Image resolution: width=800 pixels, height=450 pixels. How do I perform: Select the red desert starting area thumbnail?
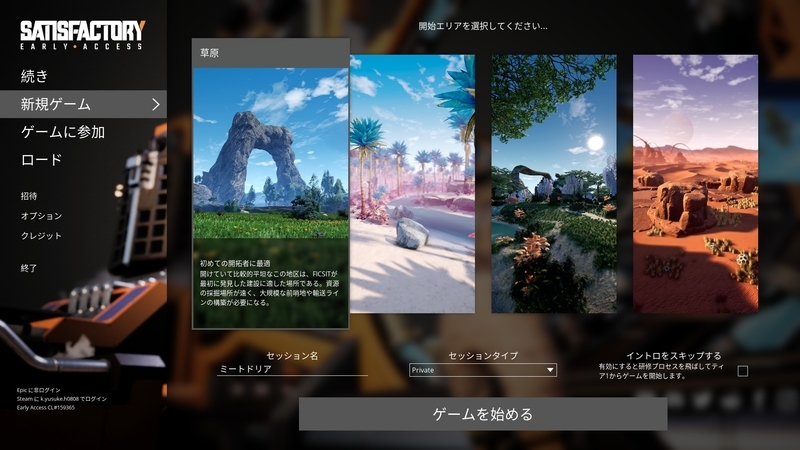(695, 184)
